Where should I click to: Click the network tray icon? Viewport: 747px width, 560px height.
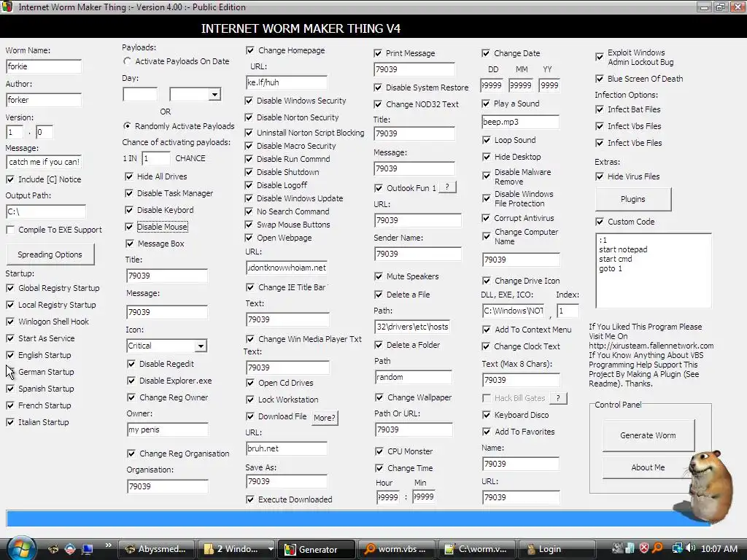click(x=676, y=548)
